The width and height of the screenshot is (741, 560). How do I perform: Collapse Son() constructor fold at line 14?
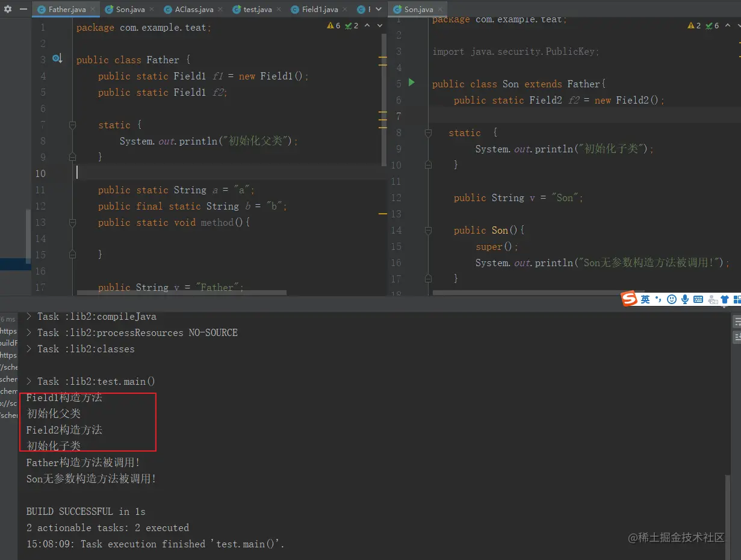point(428,230)
